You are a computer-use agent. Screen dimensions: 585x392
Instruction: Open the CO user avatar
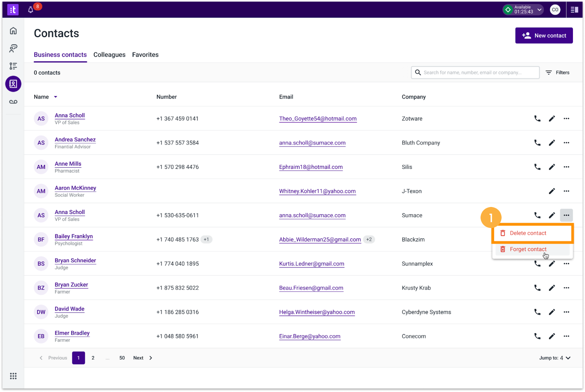[555, 10]
